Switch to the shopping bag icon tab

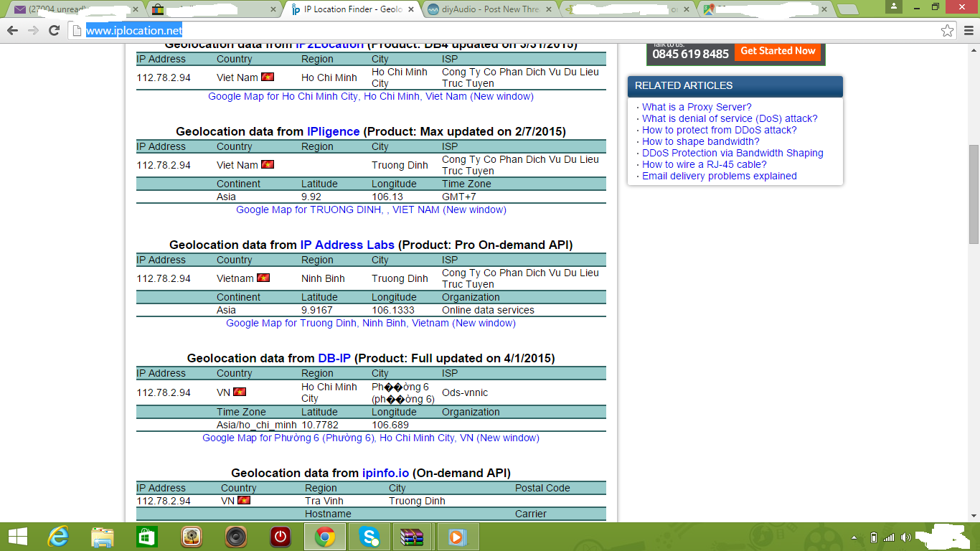pos(214,9)
